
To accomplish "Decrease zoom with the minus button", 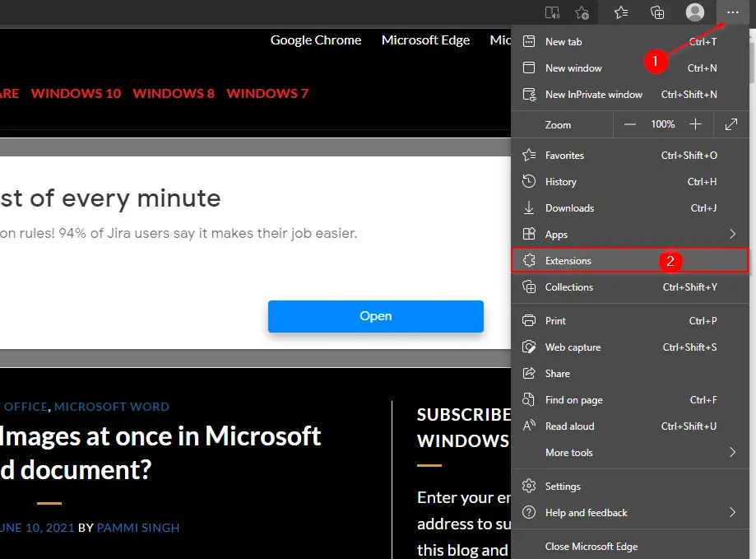I will tap(629, 124).
